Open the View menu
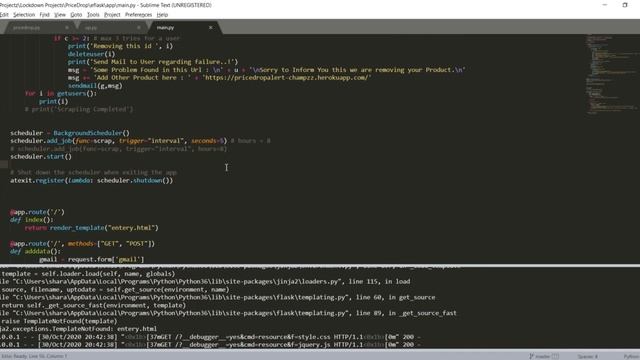Image resolution: width=640 pixels, height=360 pixels. point(60,15)
